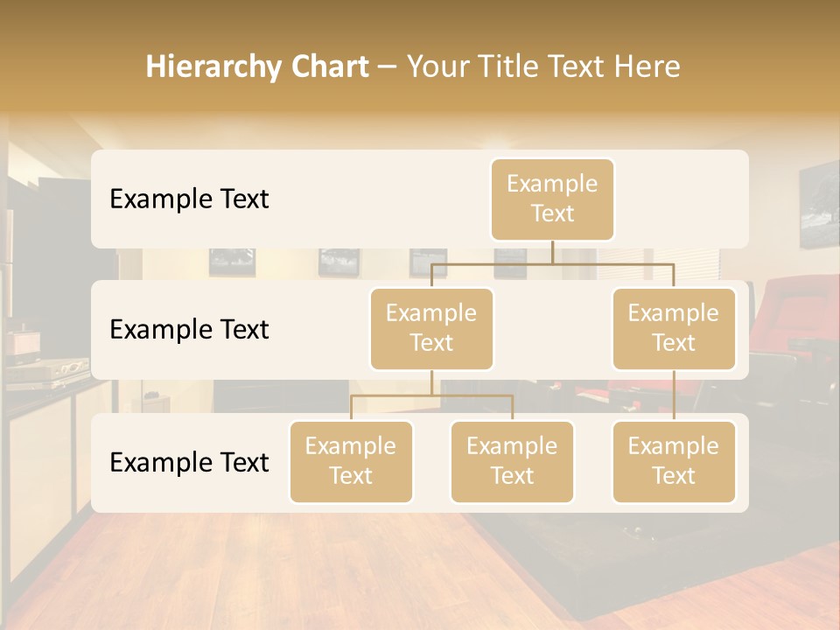Click the bold "Hierarchy Chart" title words
The width and height of the screenshot is (840, 630).
point(256,66)
